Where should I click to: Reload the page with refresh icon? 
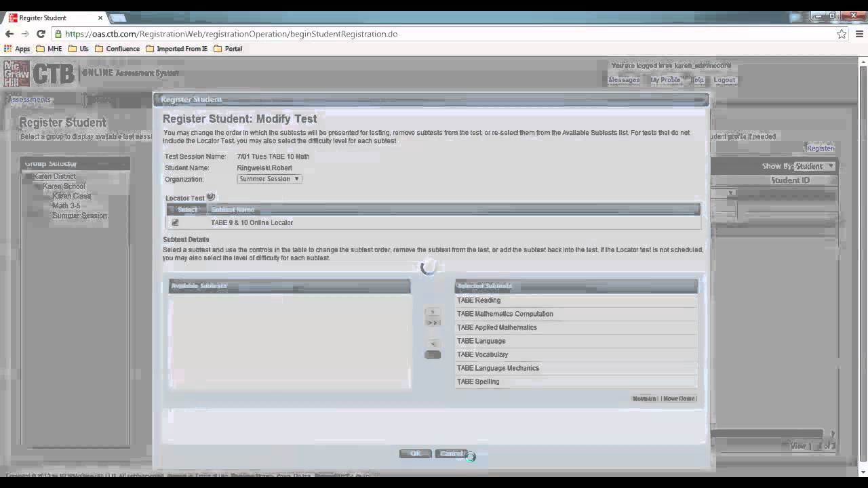click(x=41, y=34)
